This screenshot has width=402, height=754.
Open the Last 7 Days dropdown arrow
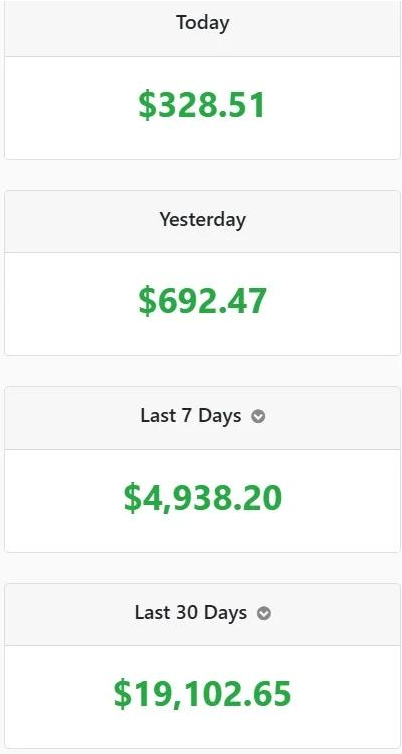pyautogui.click(x=258, y=416)
